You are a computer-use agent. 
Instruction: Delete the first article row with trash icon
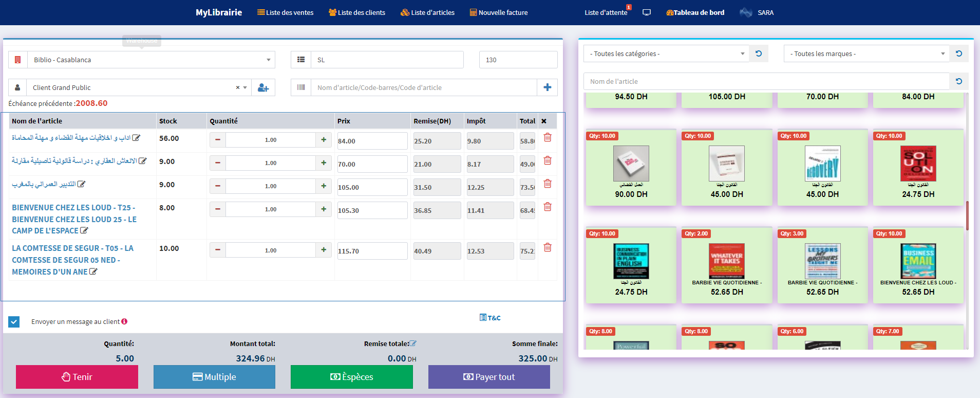click(548, 138)
